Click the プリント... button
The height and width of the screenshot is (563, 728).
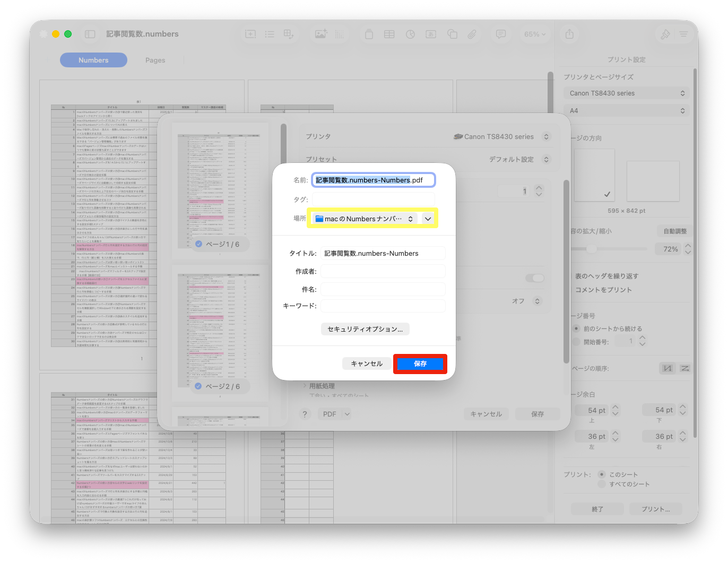(x=656, y=509)
